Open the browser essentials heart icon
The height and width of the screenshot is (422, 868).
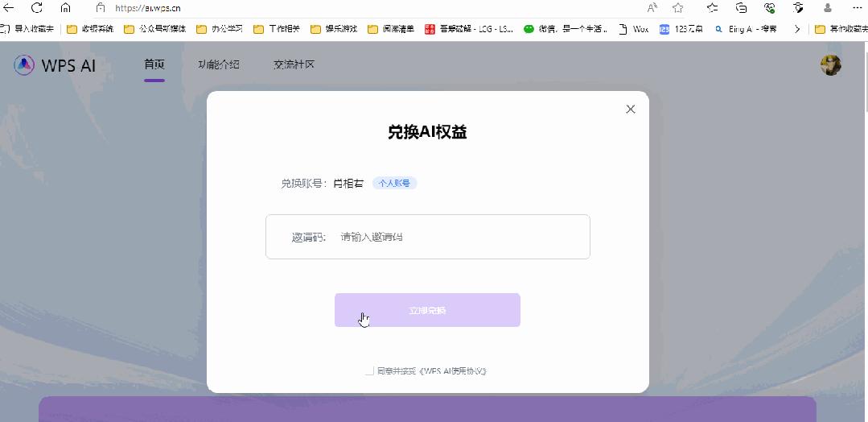[x=770, y=8]
